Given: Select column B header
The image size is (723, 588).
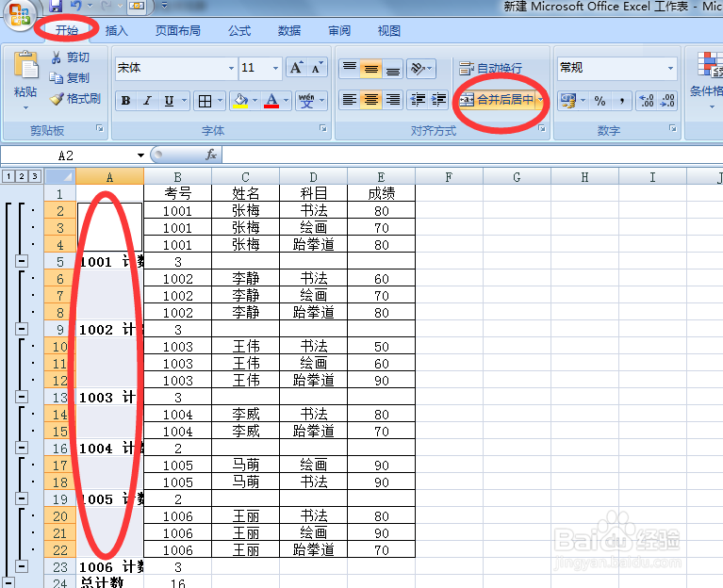Looking at the screenshot, I should click(177, 177).
